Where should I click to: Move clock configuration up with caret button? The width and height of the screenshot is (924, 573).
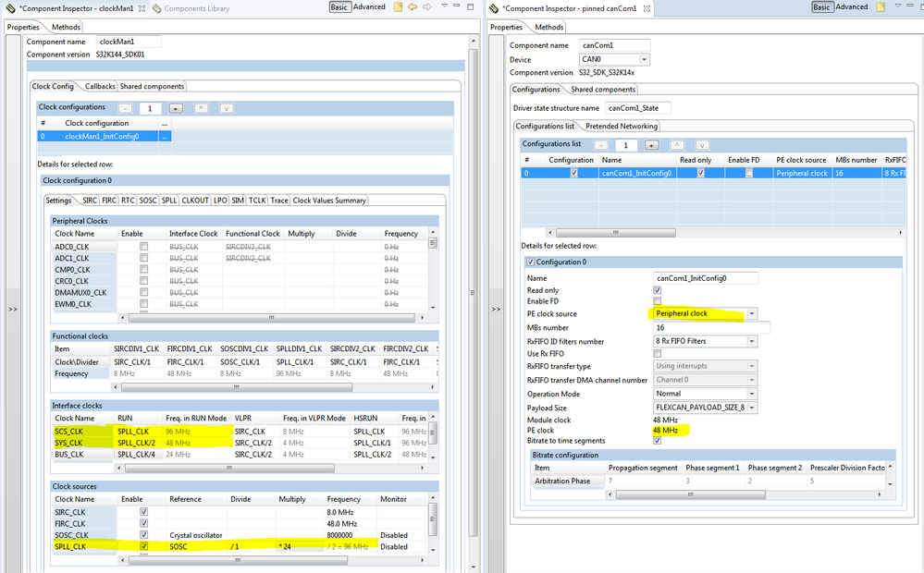coord(201,108)
